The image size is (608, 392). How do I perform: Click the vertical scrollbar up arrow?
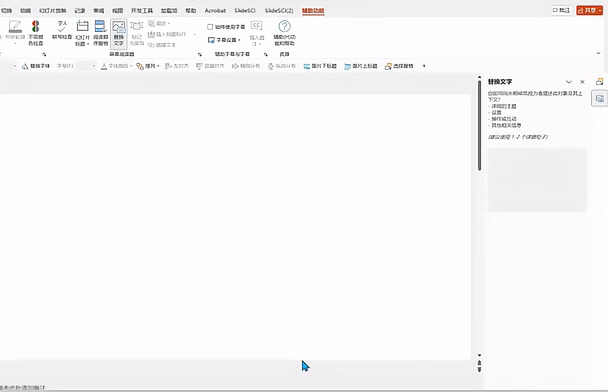480,78
